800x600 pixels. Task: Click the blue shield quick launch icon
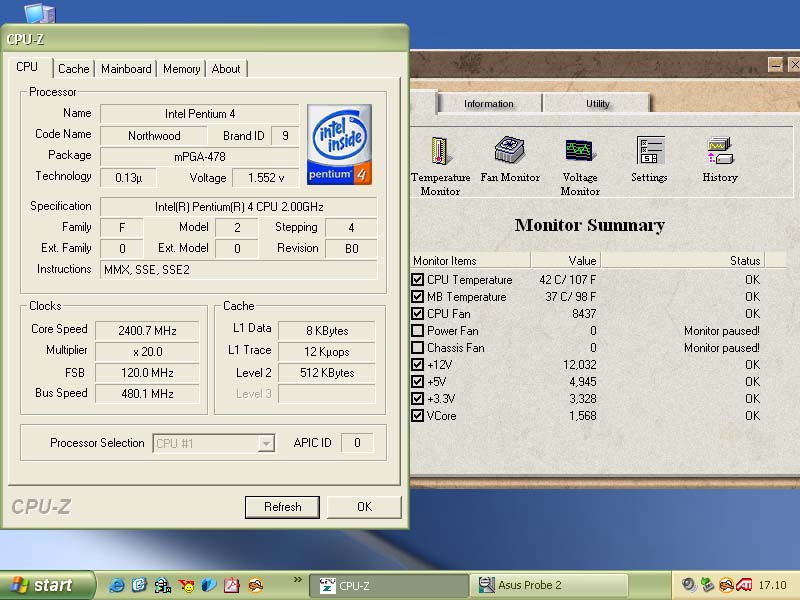[209, 585]
